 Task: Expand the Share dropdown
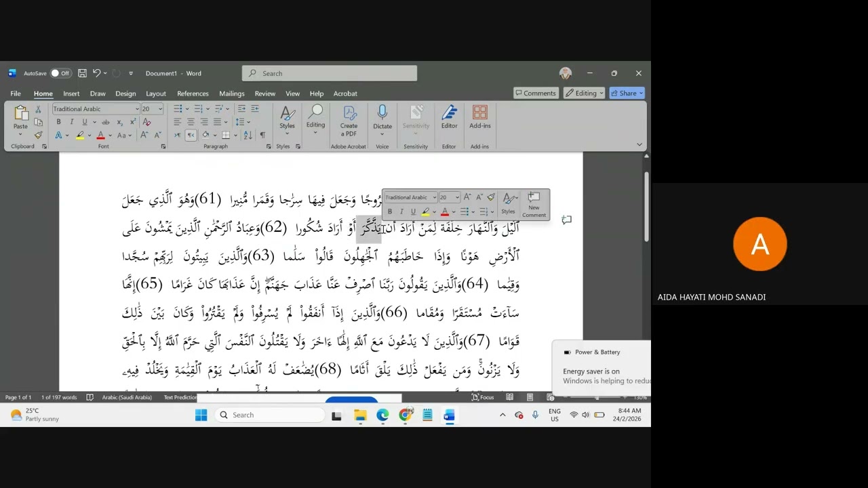pos(641,93)
